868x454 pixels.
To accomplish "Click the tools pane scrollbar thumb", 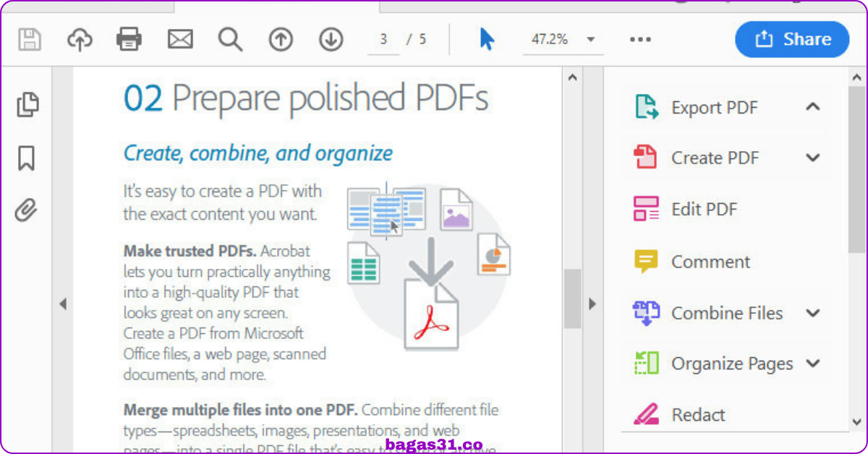I will [857, 170].
